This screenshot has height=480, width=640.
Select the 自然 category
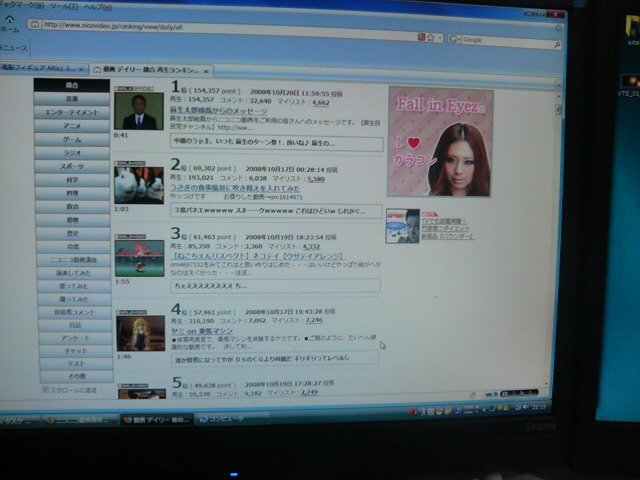(73, 247)
